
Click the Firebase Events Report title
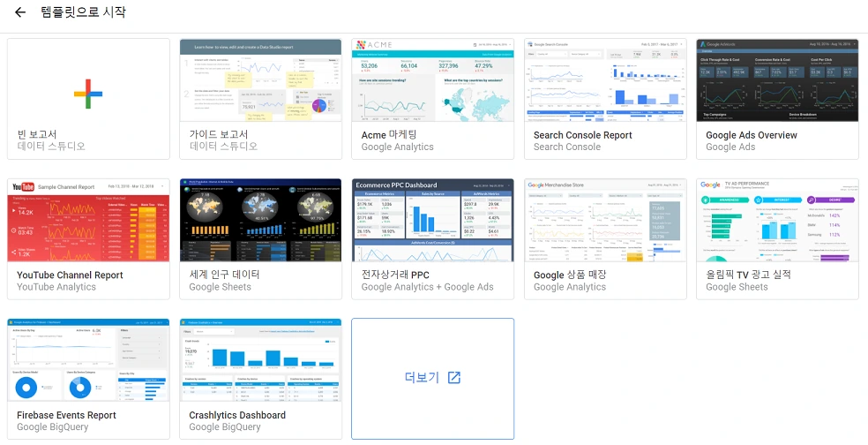66,415
